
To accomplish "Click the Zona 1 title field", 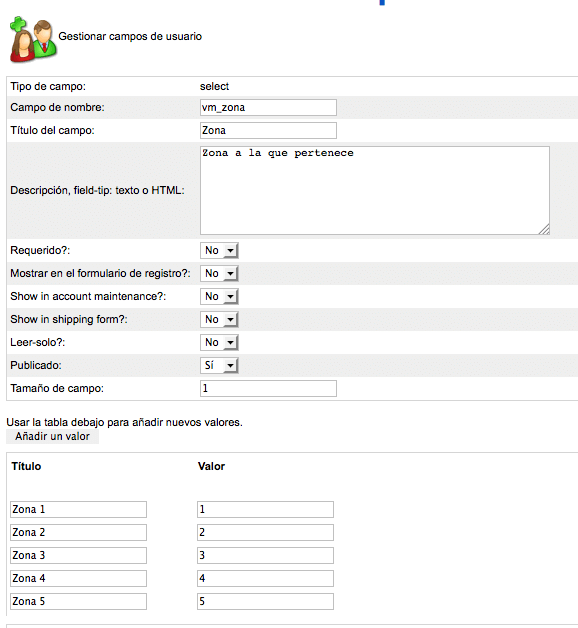I will 79,509.
